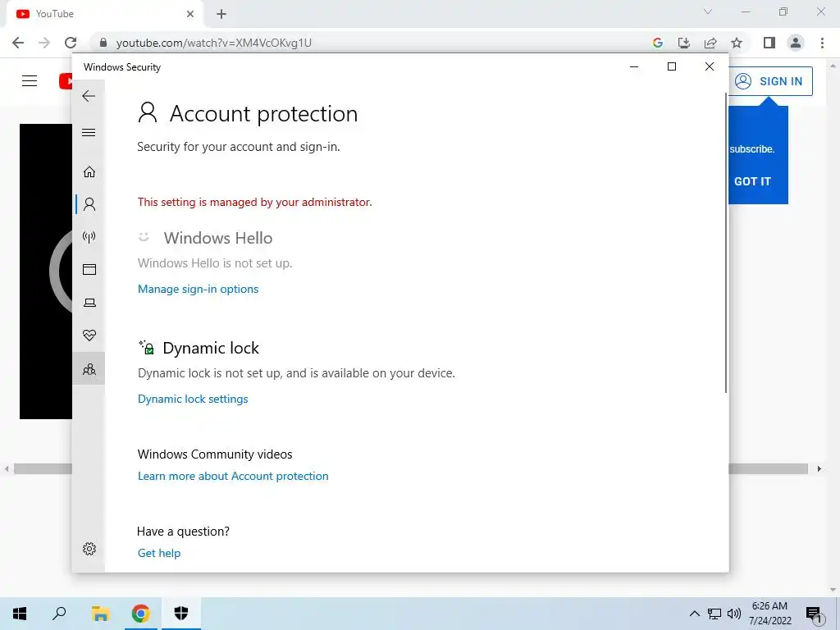Viewport: 840px width, 630px height.
Task: Close the YouTube tab
Action: tap(190, 14)
